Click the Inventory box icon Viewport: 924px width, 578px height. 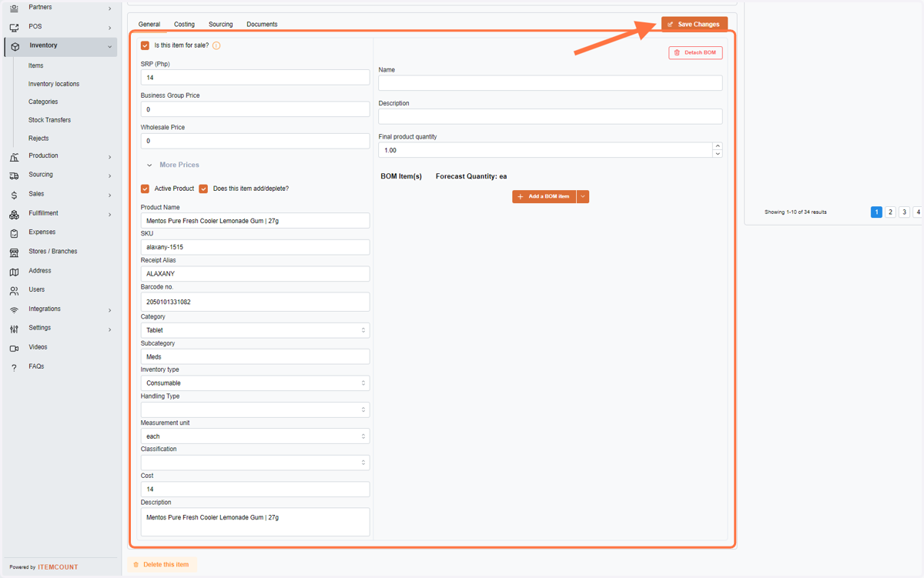click(15, 46)
